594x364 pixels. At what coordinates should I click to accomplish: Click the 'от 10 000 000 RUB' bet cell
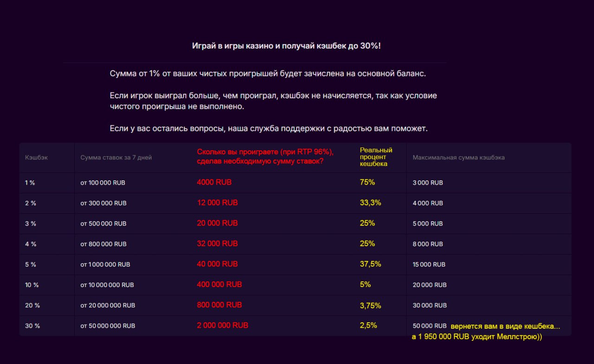pyautogui.click(x=107, y=285)
